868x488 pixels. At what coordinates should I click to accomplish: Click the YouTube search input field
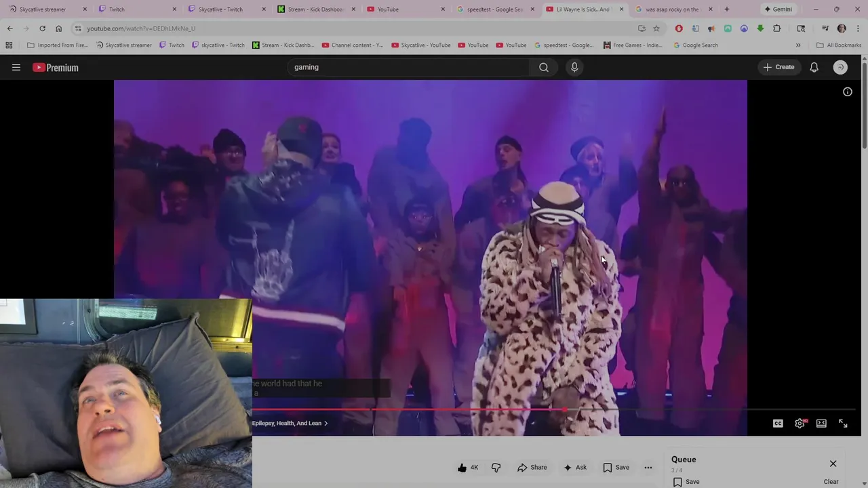click(408, 67)
